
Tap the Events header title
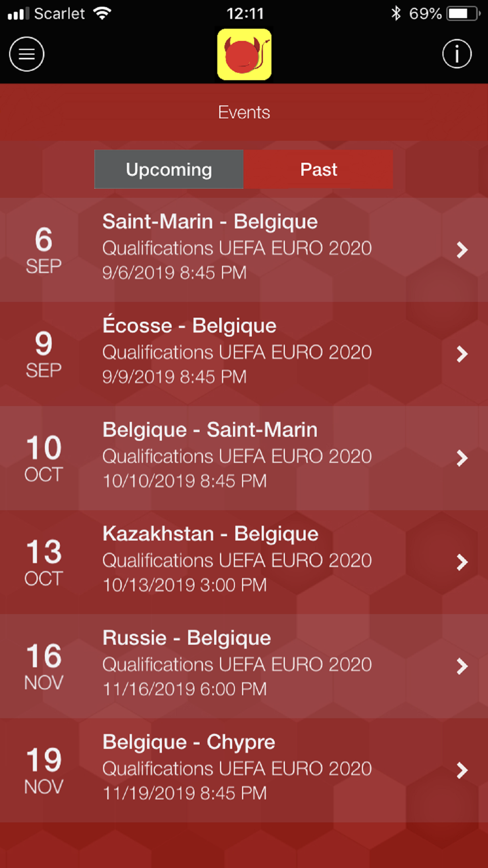tap(244, 112)
